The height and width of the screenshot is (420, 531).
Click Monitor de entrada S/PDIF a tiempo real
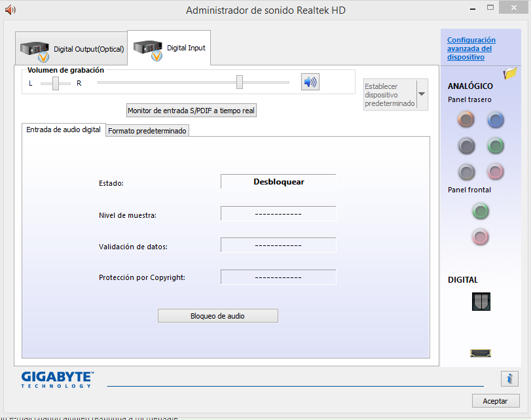click(x=191, y=111)
